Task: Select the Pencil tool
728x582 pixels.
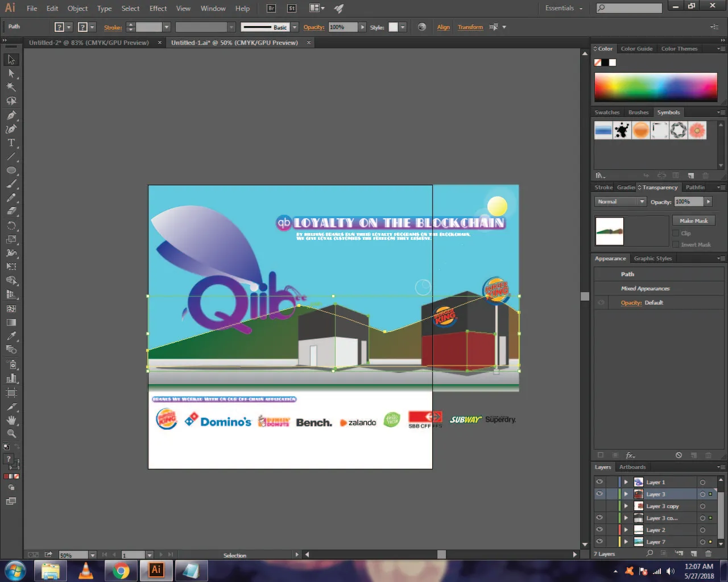Action: point(11,198)
